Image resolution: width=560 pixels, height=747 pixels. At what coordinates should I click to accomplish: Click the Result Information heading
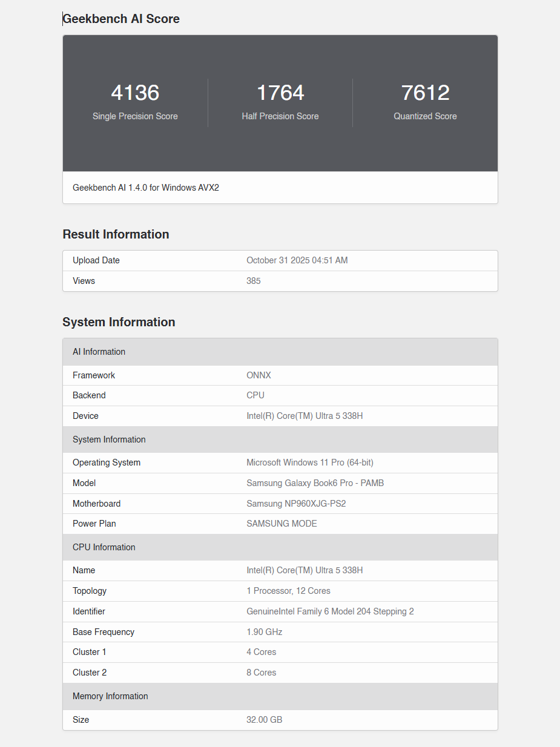click(116, 234)
